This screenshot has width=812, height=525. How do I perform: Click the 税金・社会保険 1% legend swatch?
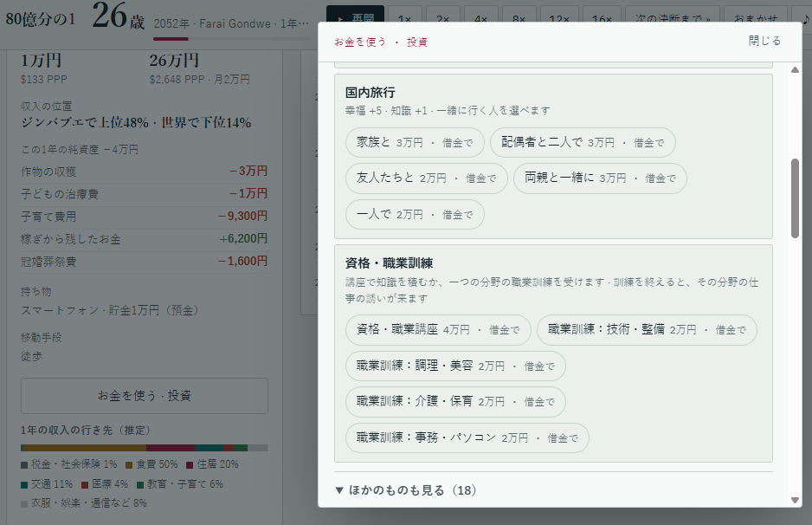point(24,465)
